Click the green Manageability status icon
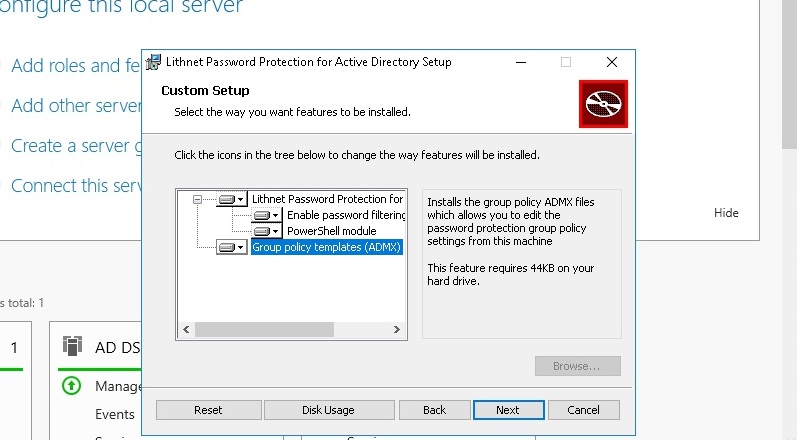The width and height of the screenshot is (797, 440). point(71,385)
